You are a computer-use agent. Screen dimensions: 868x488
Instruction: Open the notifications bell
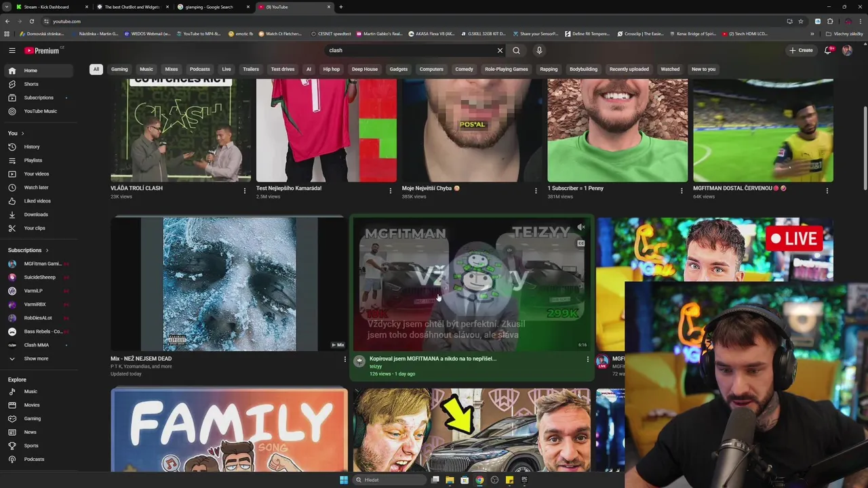click(x=828, y=50)
